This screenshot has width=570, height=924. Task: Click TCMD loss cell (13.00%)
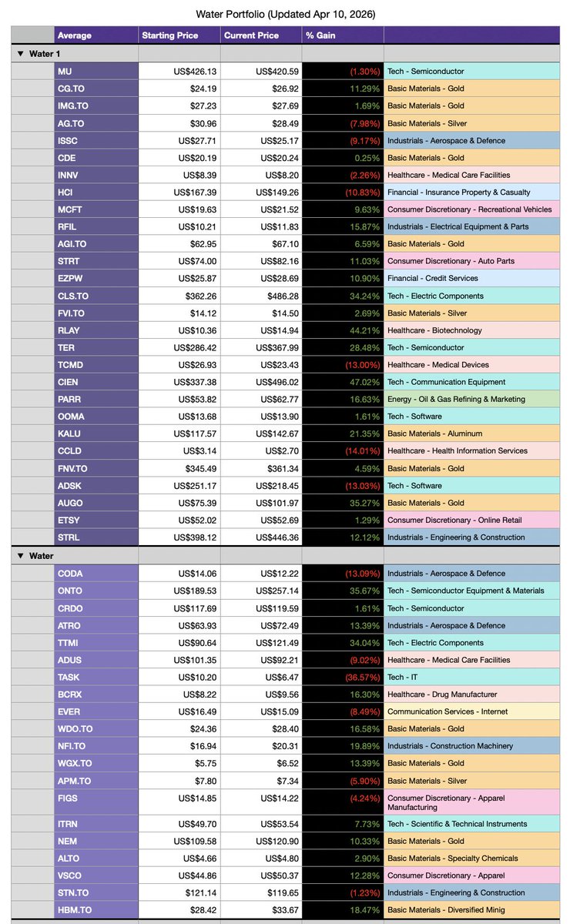click(343, 365)
